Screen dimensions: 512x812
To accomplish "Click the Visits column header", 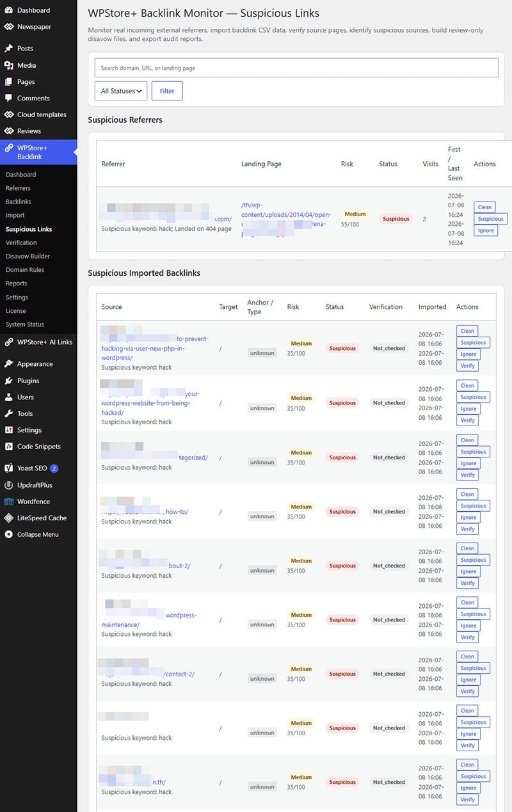I will 431,164.
